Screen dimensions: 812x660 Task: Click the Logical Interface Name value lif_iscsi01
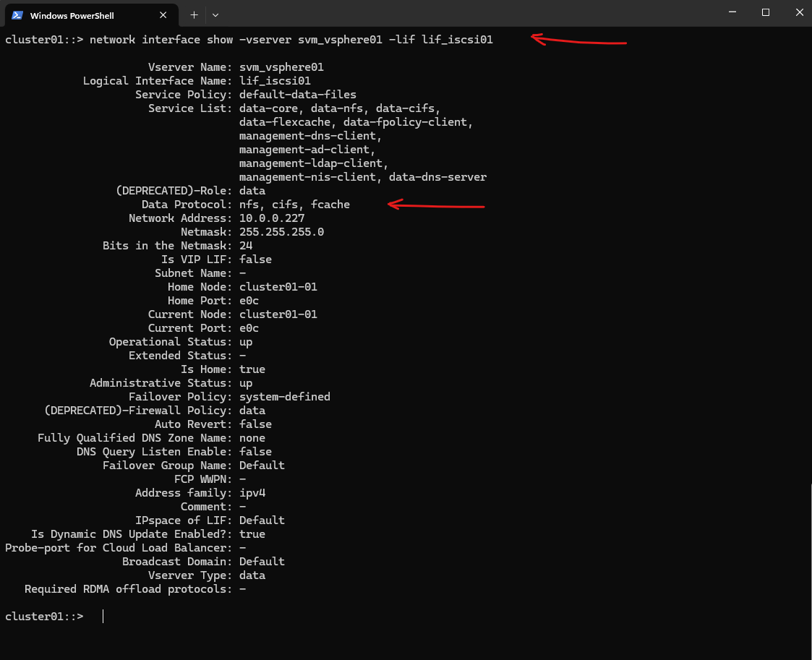click(x=275, y=81)
